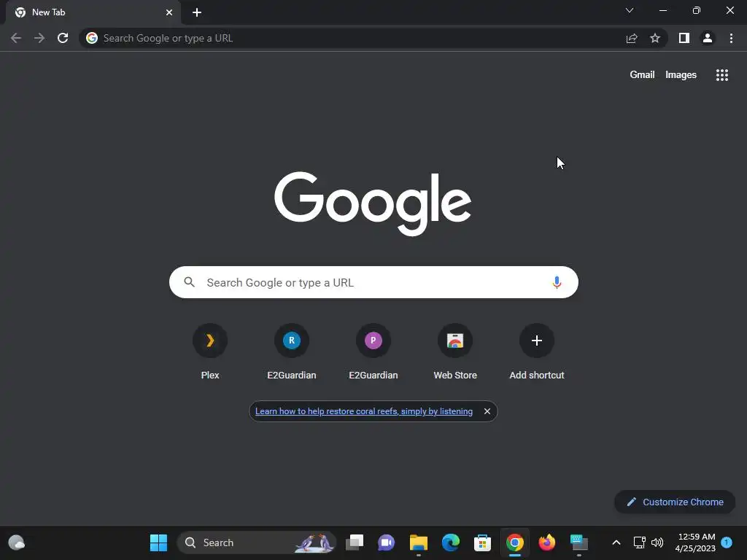Open the on-screen keyboard app on taskbar
This screenshot has width=747, height=560.
click(578, 542)
